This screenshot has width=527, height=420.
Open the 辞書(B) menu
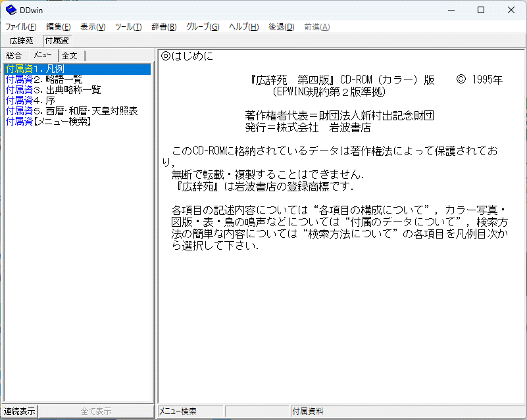[x=164, y=27]
